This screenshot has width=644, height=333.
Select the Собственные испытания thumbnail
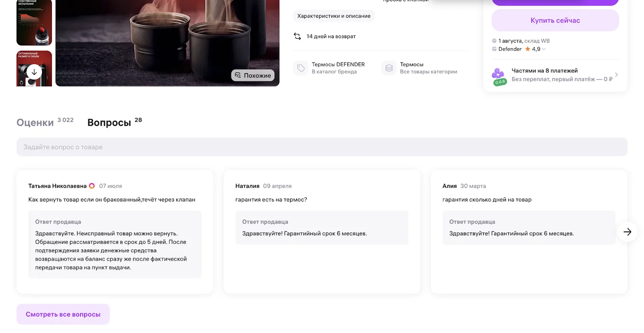(x=34, y=23)
